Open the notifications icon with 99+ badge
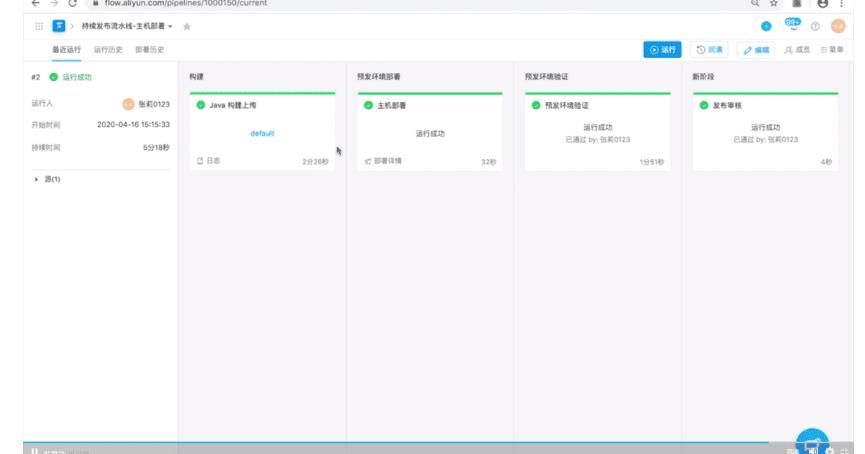865x454 pixels. click(x=793, y=25)
